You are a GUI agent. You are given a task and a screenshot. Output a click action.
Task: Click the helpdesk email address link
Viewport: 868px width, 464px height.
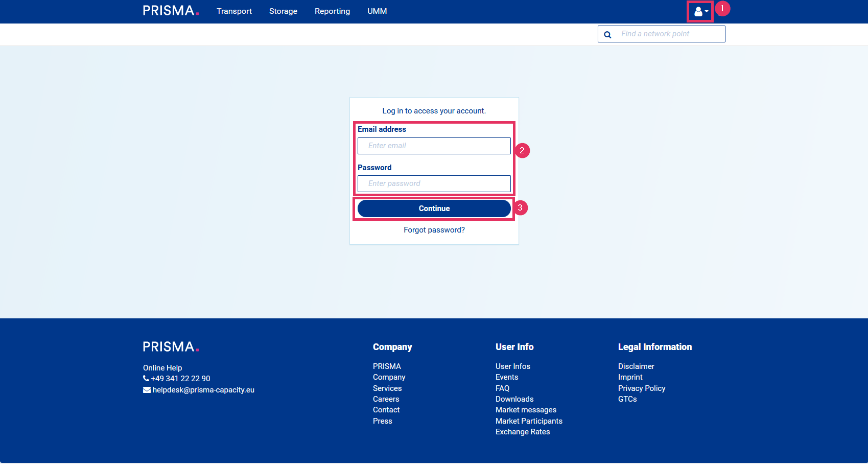(x=203, y=390)
